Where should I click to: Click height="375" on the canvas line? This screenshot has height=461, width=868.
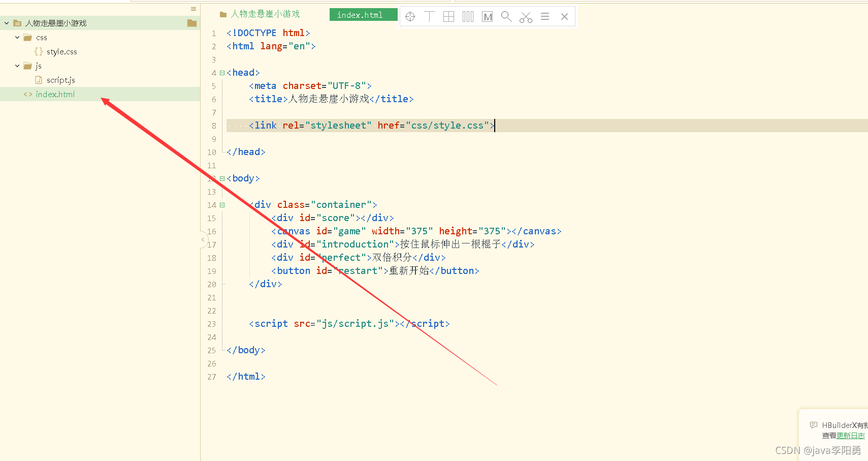(472, 231)
